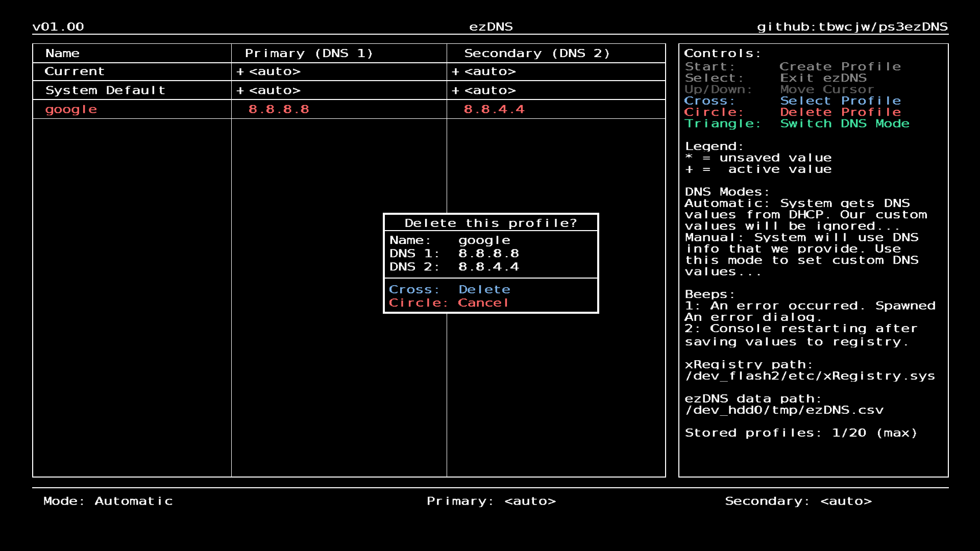Click the Stored profiles: 1/20 (max) line
Screen dimensions: 980x551
(x=801, y=433)
